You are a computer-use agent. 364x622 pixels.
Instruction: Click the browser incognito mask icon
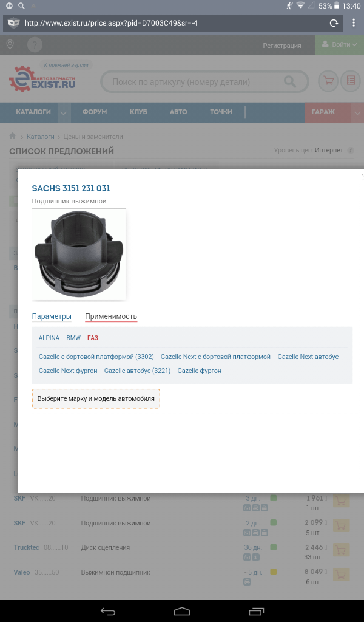pyautogui.click(x=13, y=23)
